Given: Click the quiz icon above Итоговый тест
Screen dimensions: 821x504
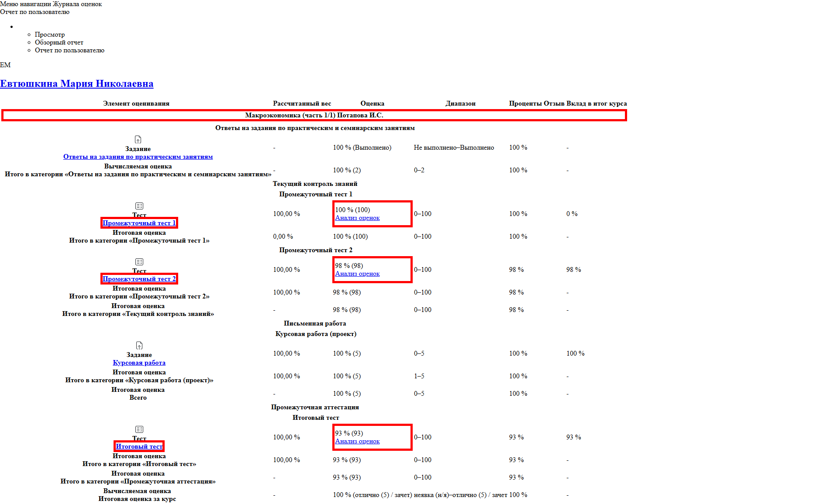Looking at the screenshot, I should tap(139, 429).
